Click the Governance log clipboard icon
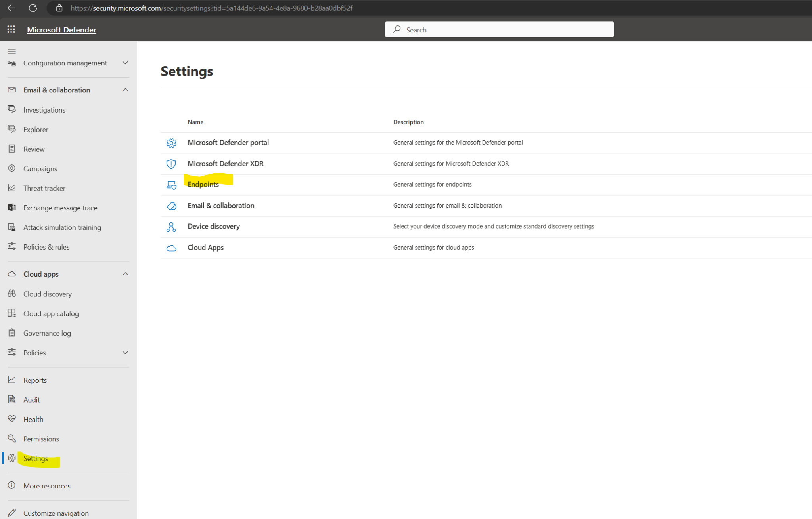The image size is (812, 519). [11, 333]
